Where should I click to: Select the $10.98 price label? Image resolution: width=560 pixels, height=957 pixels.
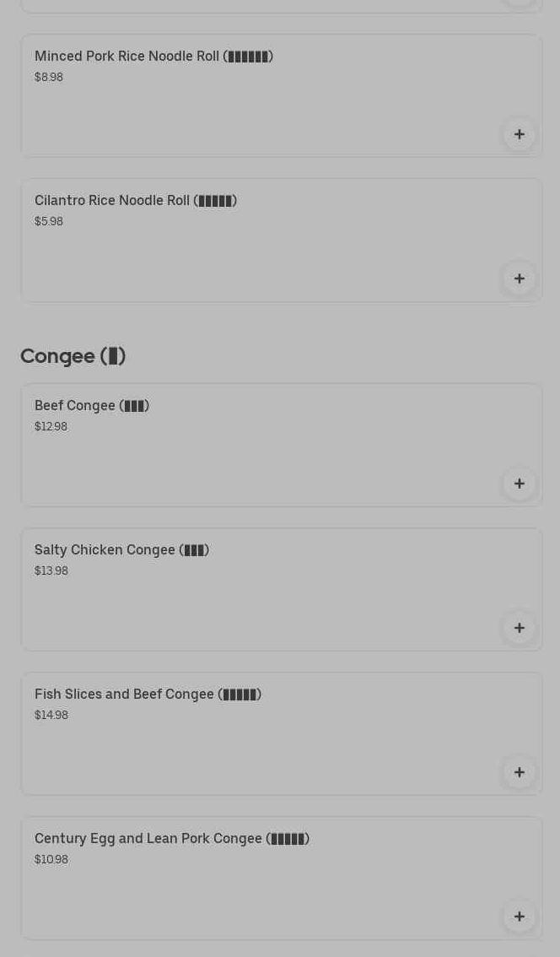[51, 860]
